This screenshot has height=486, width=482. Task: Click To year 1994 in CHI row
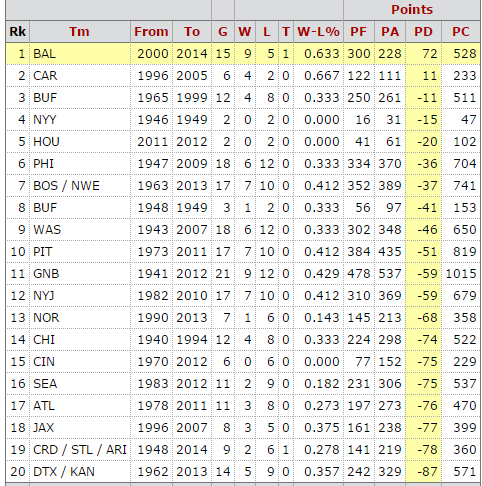[x=192, y=340]
